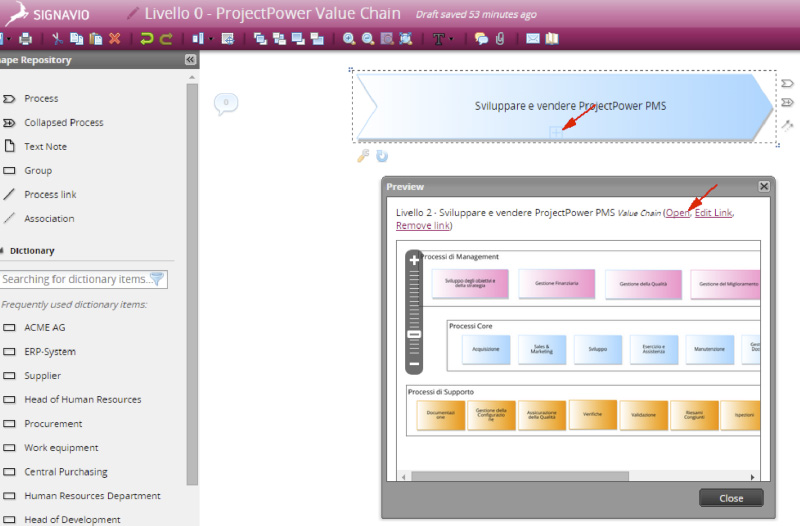The image size is (800, 526).
Task: Click the bring forward icon
Action: point(279,39)
